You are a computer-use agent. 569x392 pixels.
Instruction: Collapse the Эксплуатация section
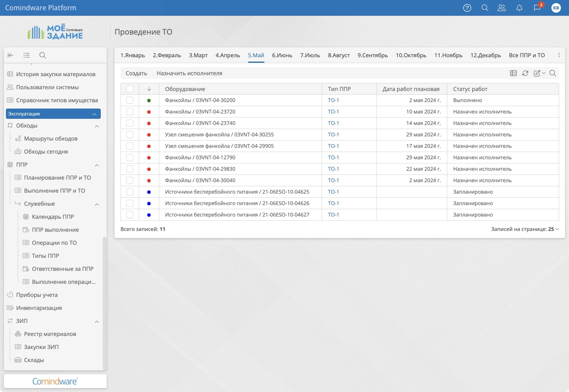click(x=94, y=114)
